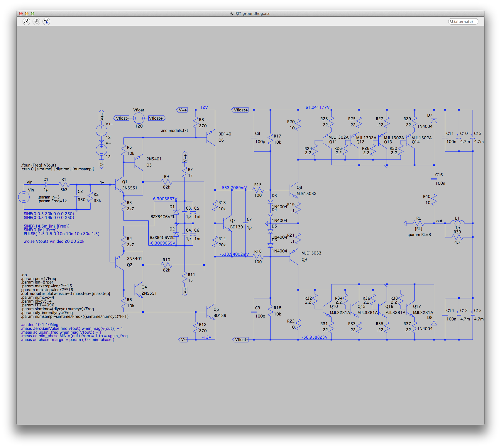Click the '.tran 0 {simtime}' directive
This screenshot has width=501, height=448.
click(x=57, y=169)
